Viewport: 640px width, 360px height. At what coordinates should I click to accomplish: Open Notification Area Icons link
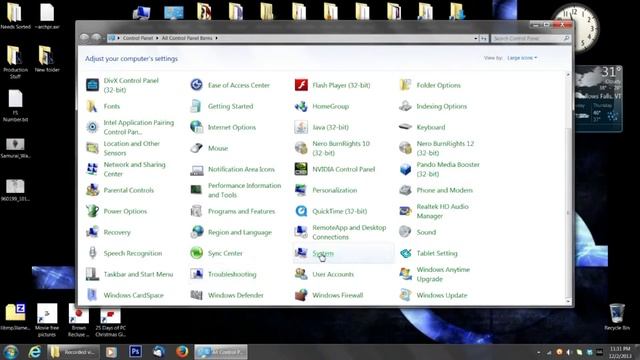click(x=241, y=169)
